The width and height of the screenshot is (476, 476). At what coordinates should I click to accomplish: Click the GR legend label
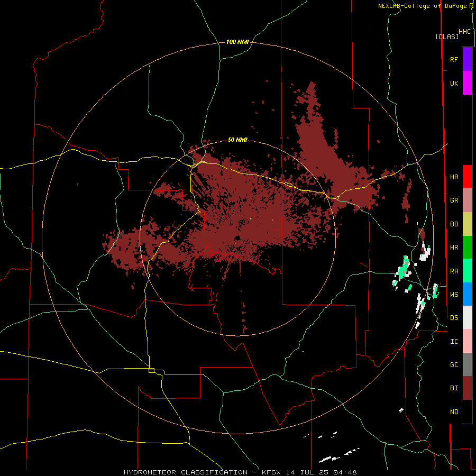tap(454, 200)
